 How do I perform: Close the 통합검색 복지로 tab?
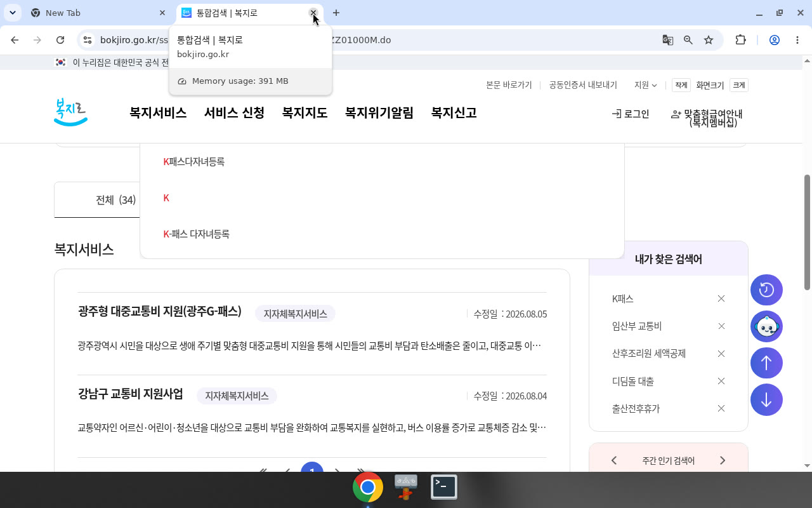tap(313, 13)
